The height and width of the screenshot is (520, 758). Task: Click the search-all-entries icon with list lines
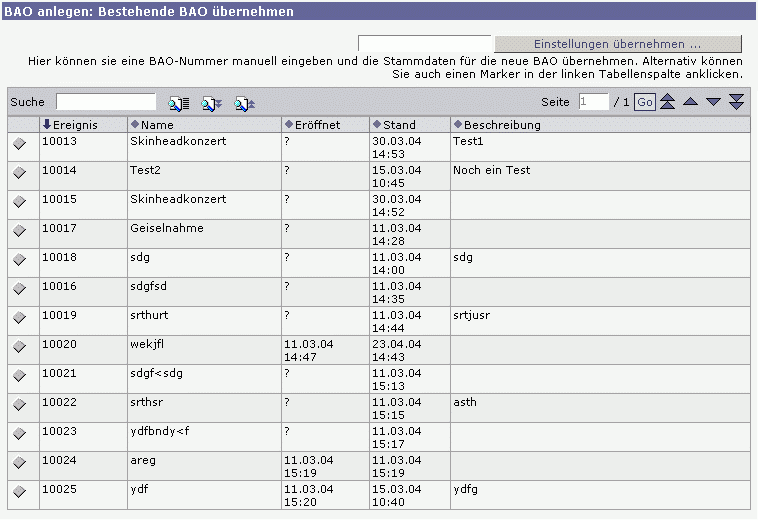[x=178, y=103]
